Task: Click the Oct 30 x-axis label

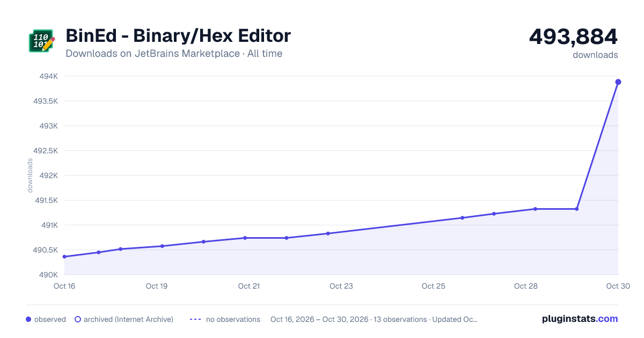Action: click(617, 286)
